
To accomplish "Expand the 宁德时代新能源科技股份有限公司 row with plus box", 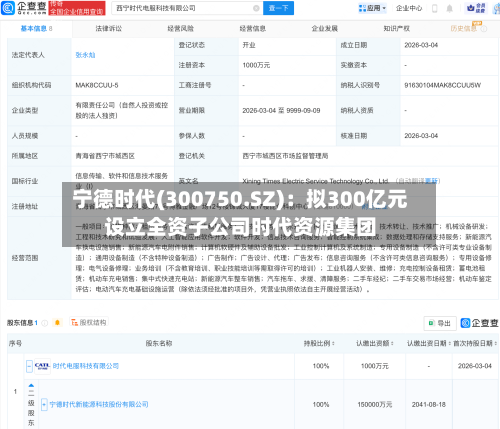I will click(x=44, y=405).
